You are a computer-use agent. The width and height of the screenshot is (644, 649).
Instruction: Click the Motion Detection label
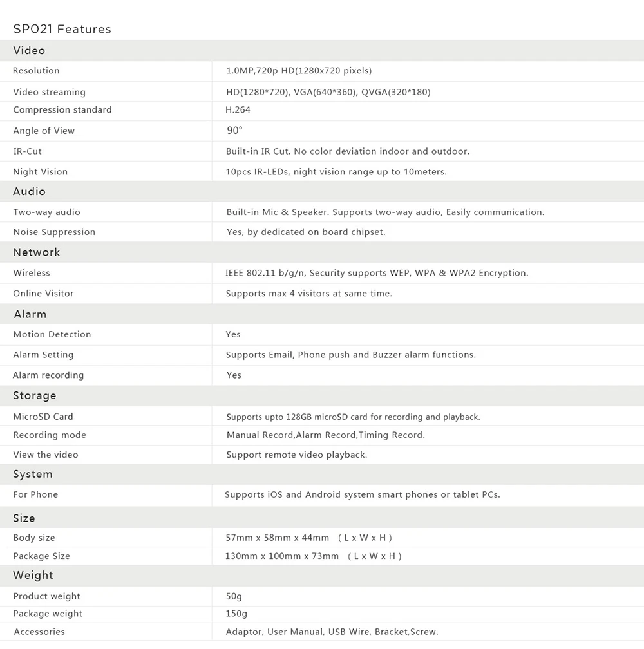coord(52,334)
